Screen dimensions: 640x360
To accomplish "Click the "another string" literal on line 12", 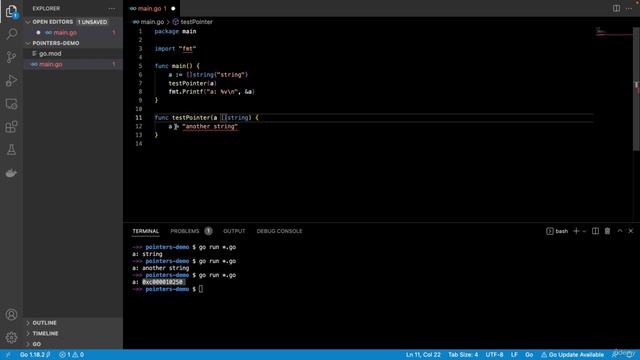I will click(210, 127).
